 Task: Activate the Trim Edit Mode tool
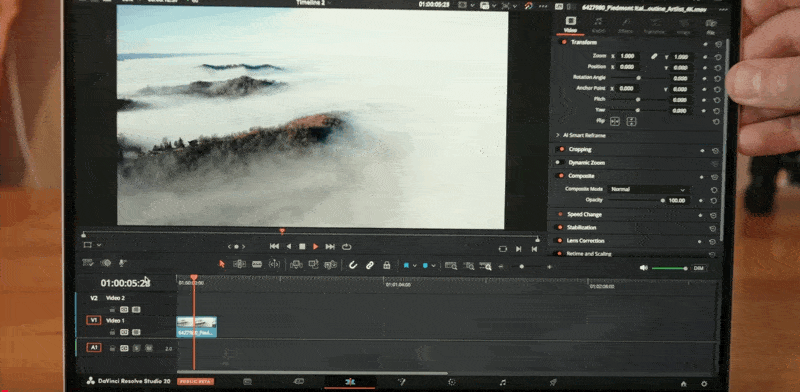239,264
